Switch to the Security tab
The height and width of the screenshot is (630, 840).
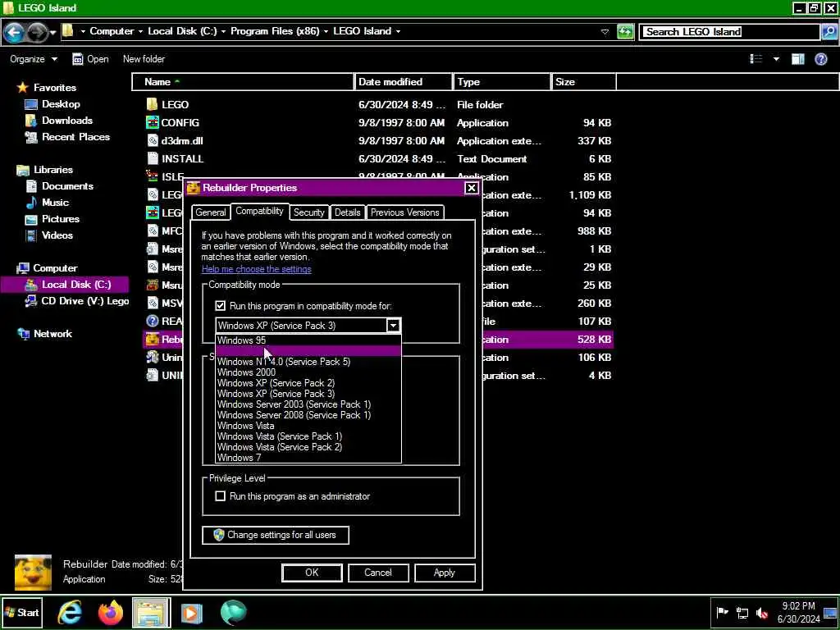point(309,212)
